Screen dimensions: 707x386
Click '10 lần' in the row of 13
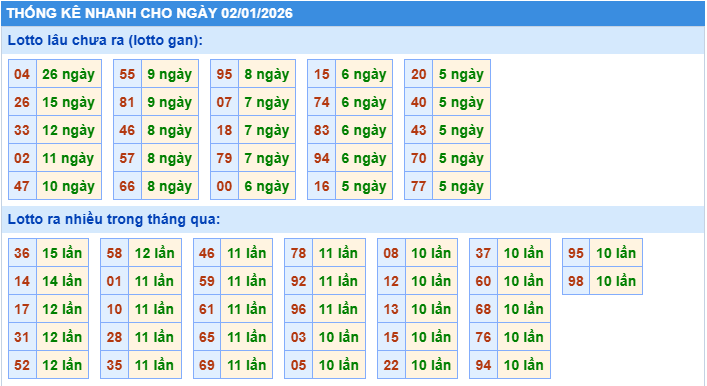click(x=431, y=309)
